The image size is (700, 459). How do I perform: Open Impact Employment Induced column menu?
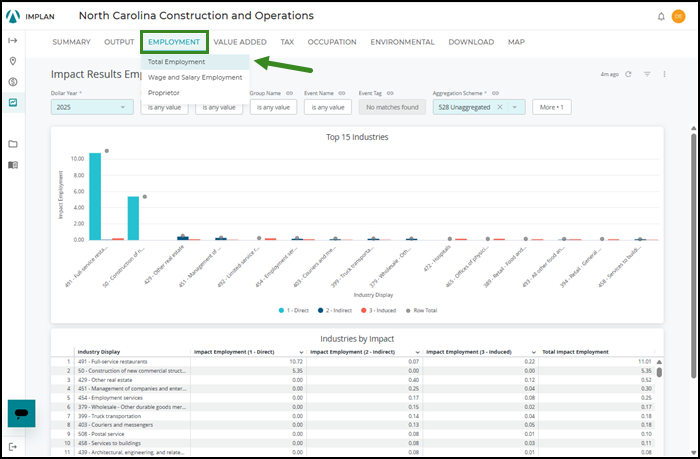coord(533,352)
